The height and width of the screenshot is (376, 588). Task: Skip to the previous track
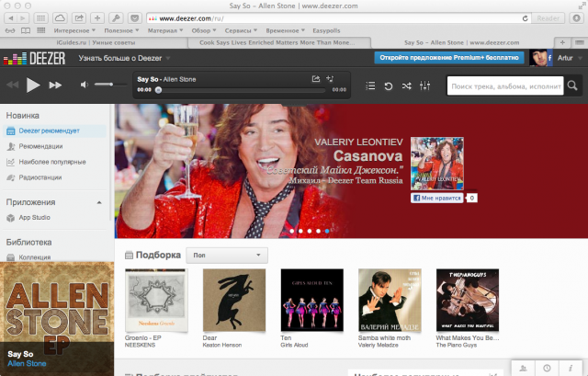(x=12, y=85)
